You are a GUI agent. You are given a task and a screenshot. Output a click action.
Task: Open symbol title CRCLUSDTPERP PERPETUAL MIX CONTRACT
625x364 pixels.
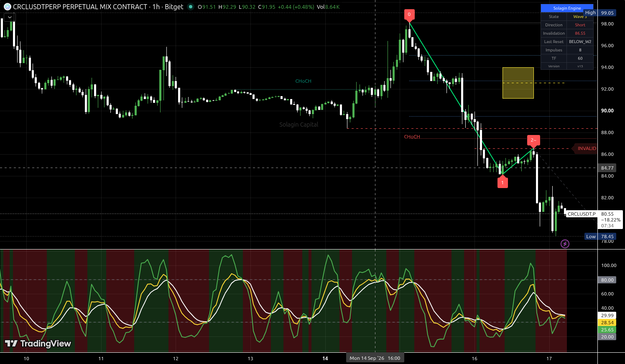point(80,7)
